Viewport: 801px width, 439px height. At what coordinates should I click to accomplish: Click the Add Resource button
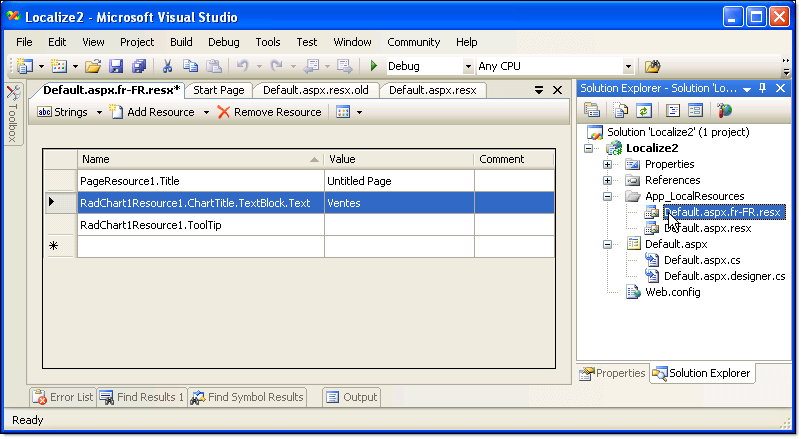click(x=152, y=112)
